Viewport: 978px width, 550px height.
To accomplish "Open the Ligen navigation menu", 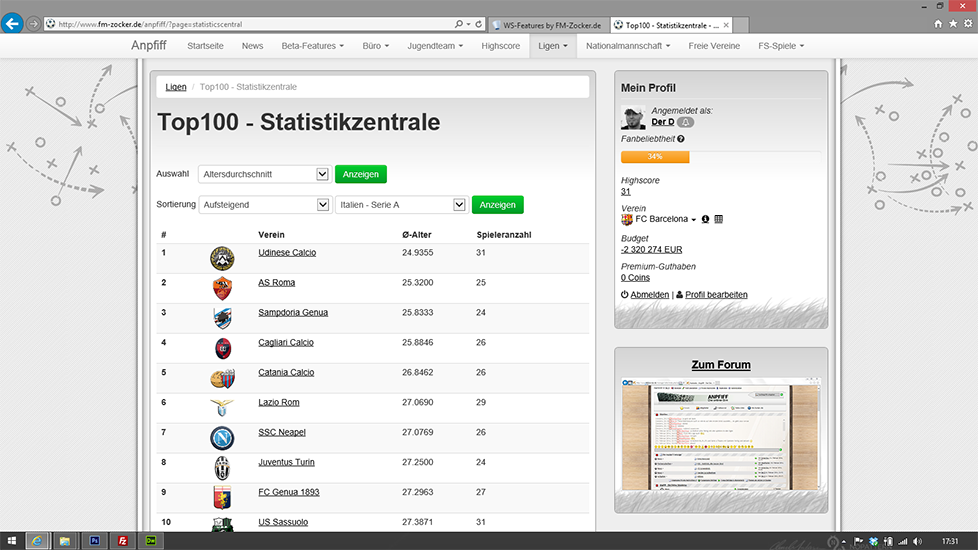I will click(553, 46).
